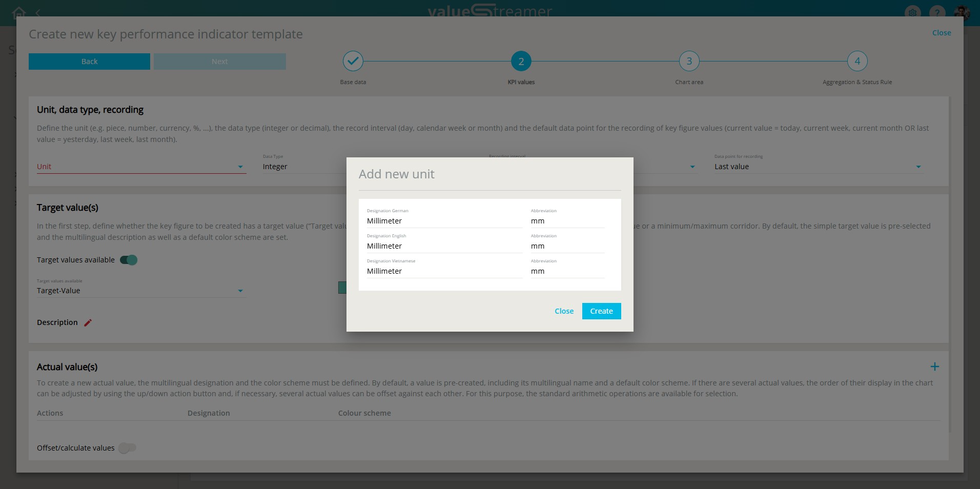The image size is (980, 489).
Task: Open the help question mark icon
Action: (x=937, y=13)
